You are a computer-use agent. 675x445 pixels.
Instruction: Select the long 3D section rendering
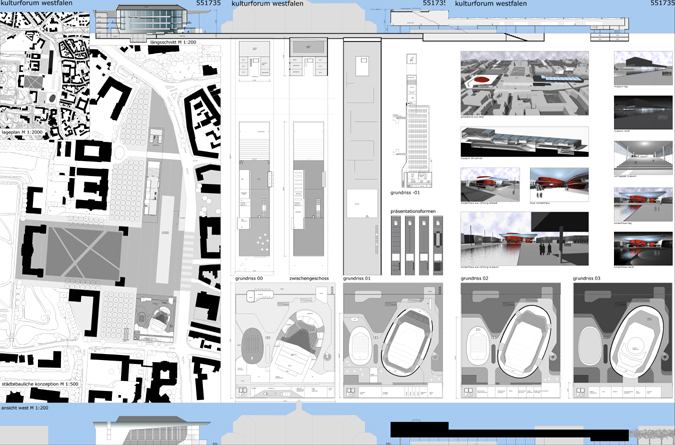tap(523, 140)
